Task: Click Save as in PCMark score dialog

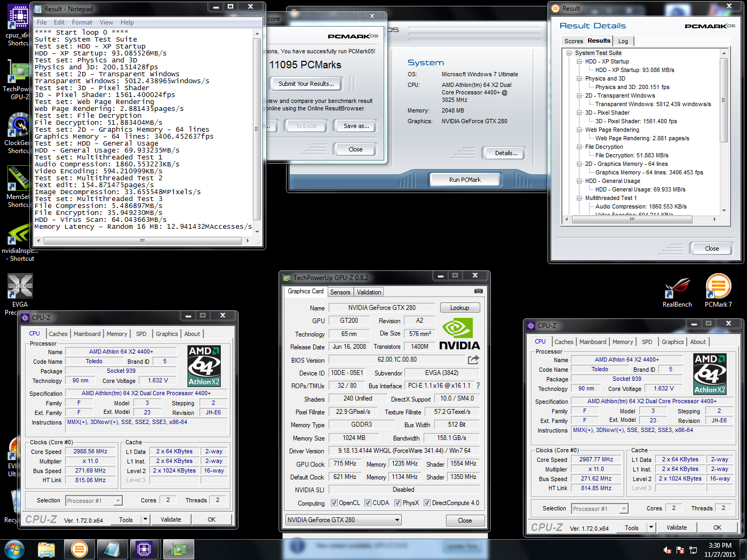Action: pos(356,126)
